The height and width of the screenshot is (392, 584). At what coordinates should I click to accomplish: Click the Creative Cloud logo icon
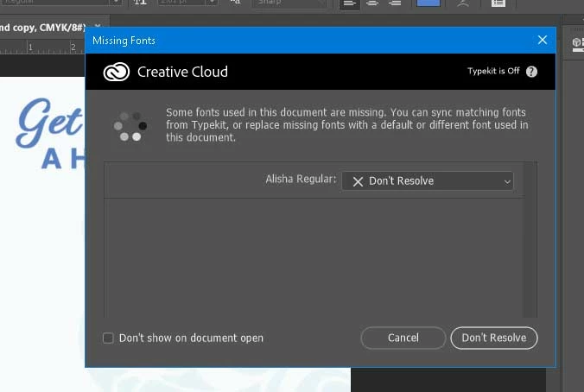117,72
